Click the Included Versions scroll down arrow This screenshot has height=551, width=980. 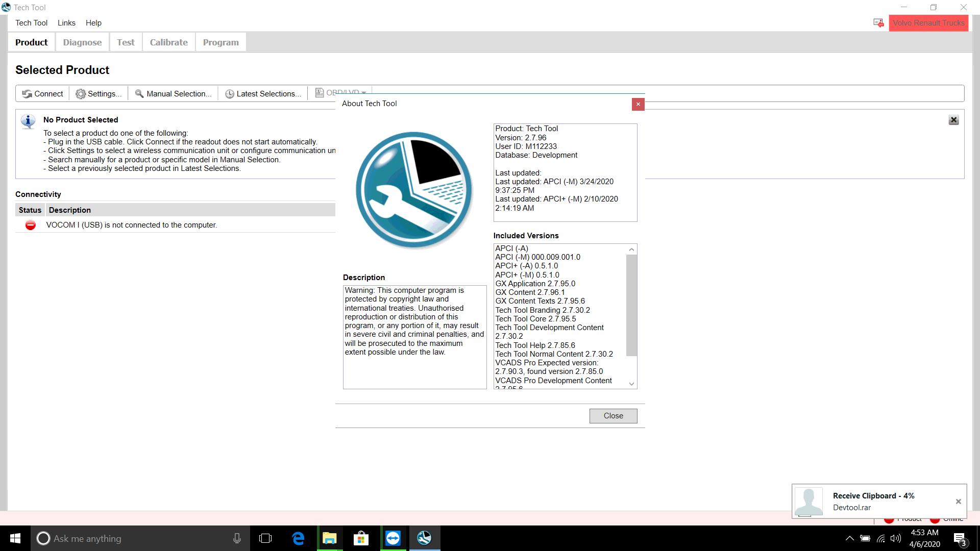click(x=631, y=384)
